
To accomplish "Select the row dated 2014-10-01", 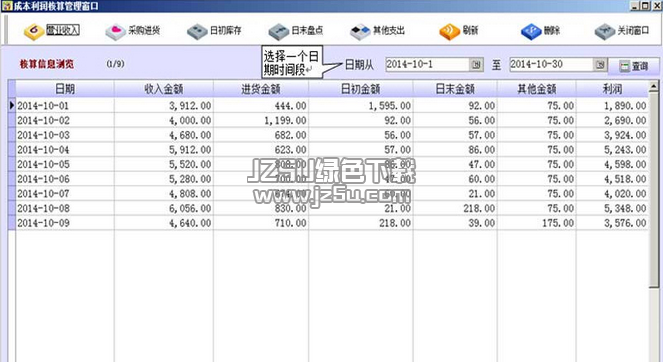I will coord(332,106).
